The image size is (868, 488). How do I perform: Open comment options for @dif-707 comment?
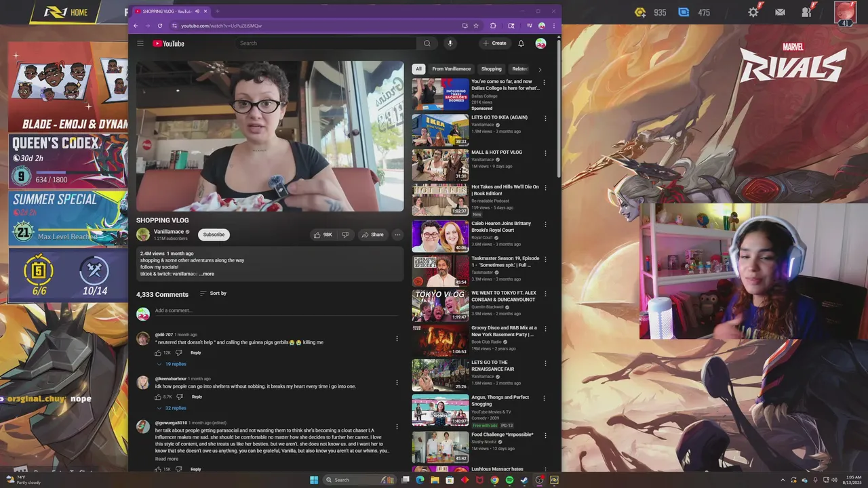pyautogui.click(x=397, y=338)
